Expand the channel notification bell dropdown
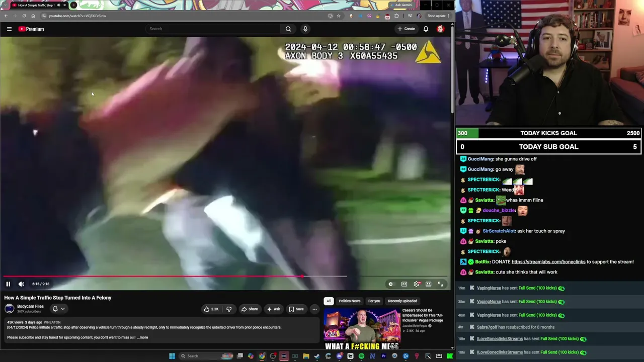 tap(58, 309)
